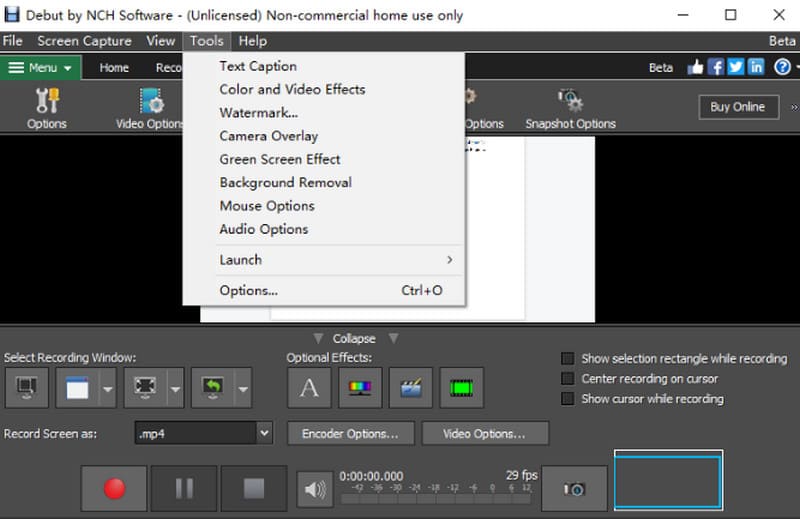Expand window capture dropdown arrow
This screenshot has width=800, height=519.
(107, 389)
